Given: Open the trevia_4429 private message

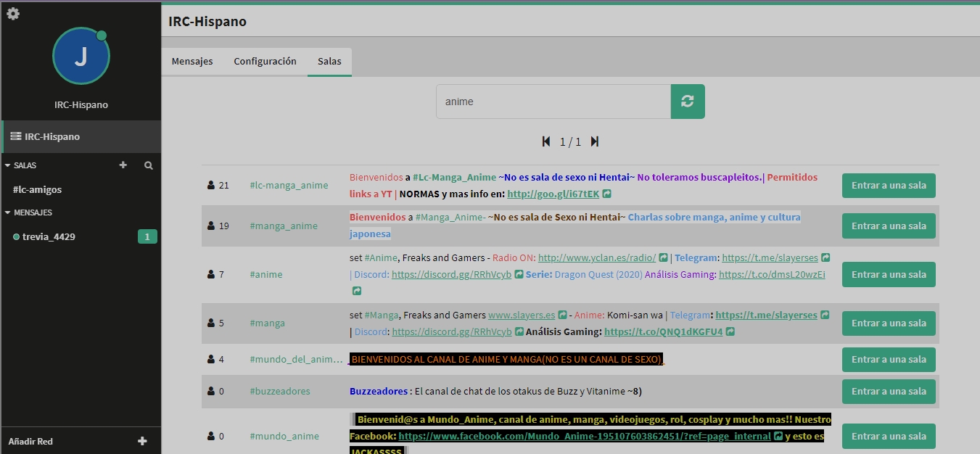Looking at the screenshot, I should (49, 236).
